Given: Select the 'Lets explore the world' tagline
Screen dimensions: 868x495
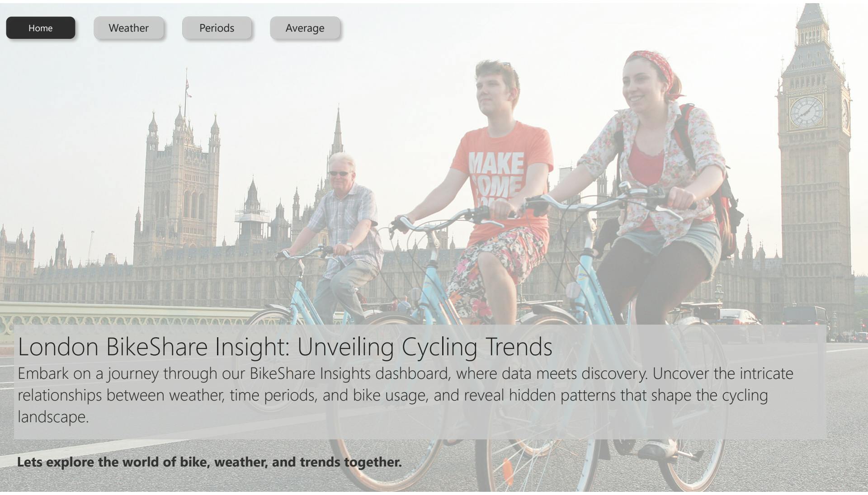Looking at the screenshot, I should (209, 462).
